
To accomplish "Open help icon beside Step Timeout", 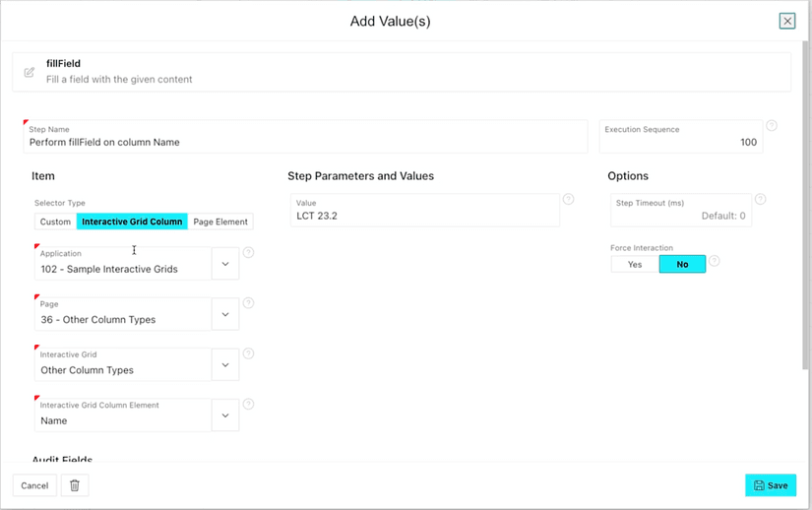I will (760, 199).
